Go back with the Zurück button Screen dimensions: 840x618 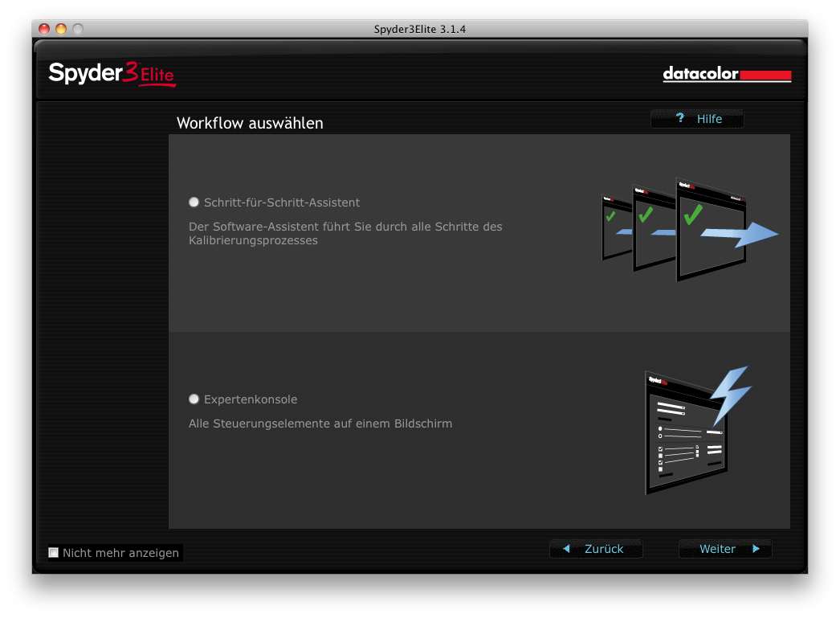pyautogui.click(x=596, y=549)
